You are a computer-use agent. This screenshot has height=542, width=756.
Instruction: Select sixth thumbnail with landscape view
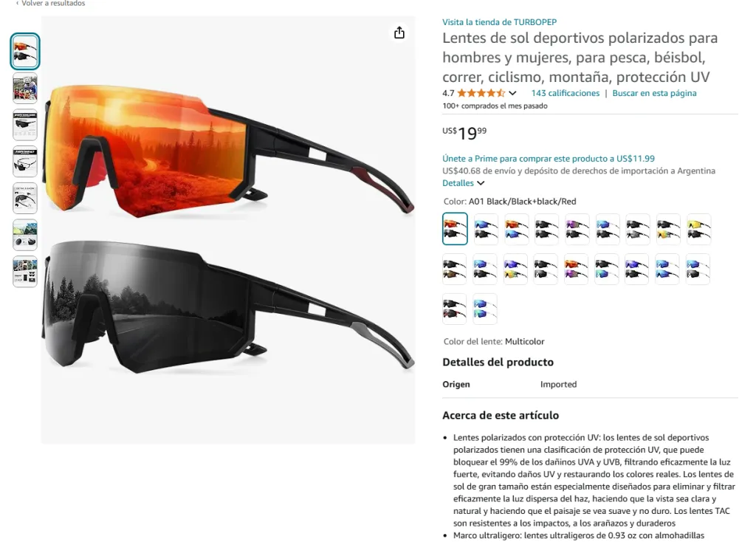click(x=25, y=235)
